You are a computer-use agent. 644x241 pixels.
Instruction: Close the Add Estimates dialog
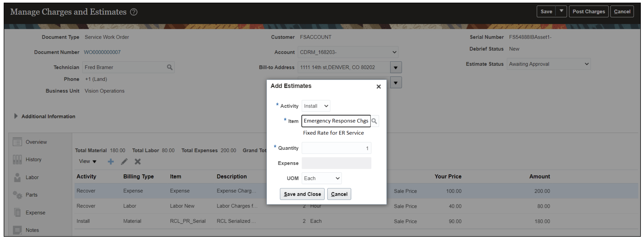pyautogui.click(x=378, y=87)
